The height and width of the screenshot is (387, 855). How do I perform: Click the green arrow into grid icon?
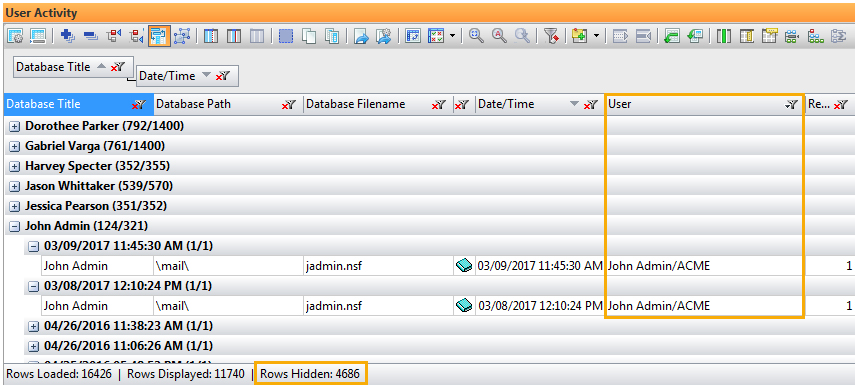pos(672,36)
